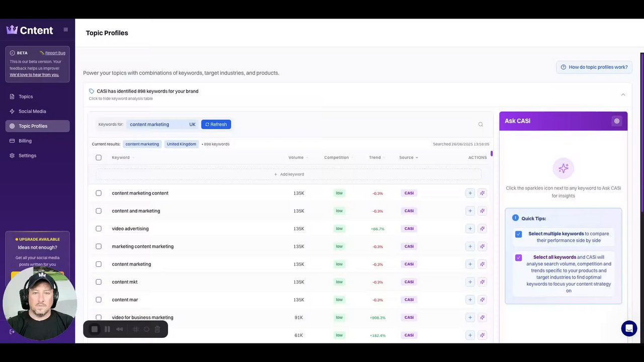Open the Ask CASi target icon button
The image size is (644, 362).
(x=617, y=121)
